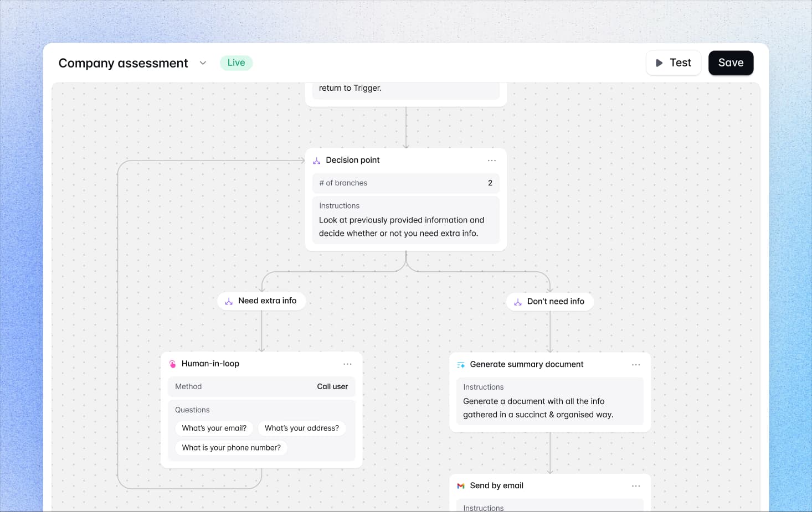
Task: Click the branch icon on Don't need info
Action: 517,302
